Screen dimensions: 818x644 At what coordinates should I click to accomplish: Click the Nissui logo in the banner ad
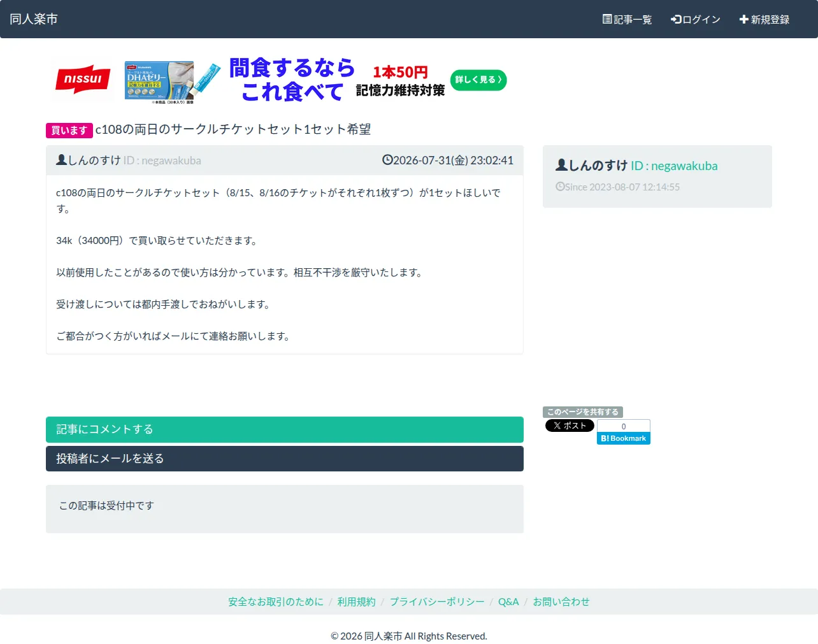tap(83, 80)
